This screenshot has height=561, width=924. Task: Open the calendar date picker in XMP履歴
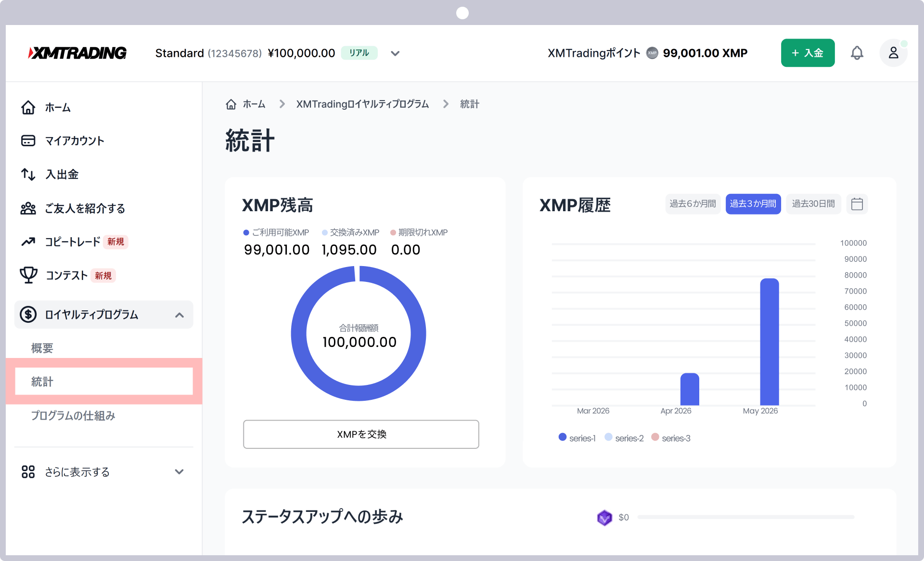pos(857,204)
